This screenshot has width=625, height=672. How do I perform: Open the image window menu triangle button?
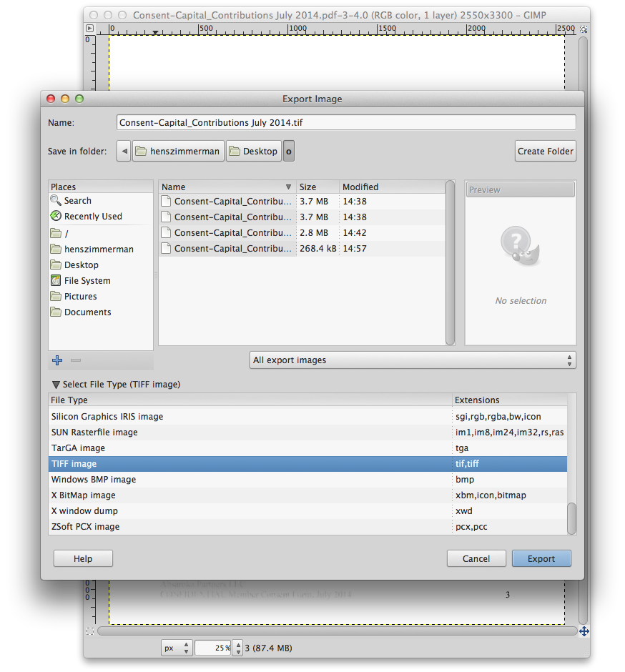(90, 28)
